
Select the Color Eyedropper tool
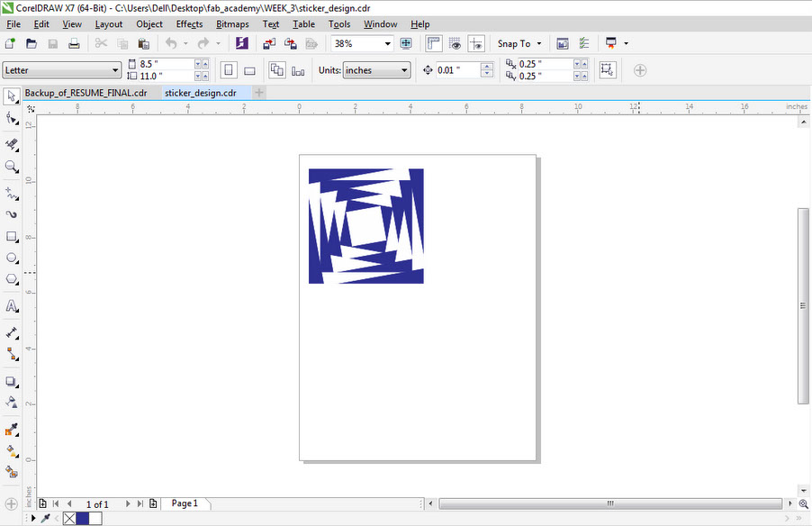pos(12,429)
